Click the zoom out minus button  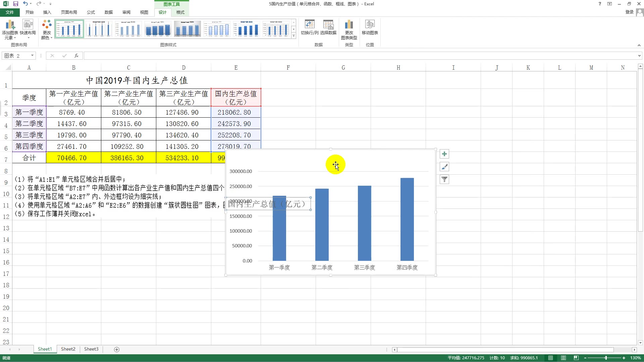[x=585, y=358]
